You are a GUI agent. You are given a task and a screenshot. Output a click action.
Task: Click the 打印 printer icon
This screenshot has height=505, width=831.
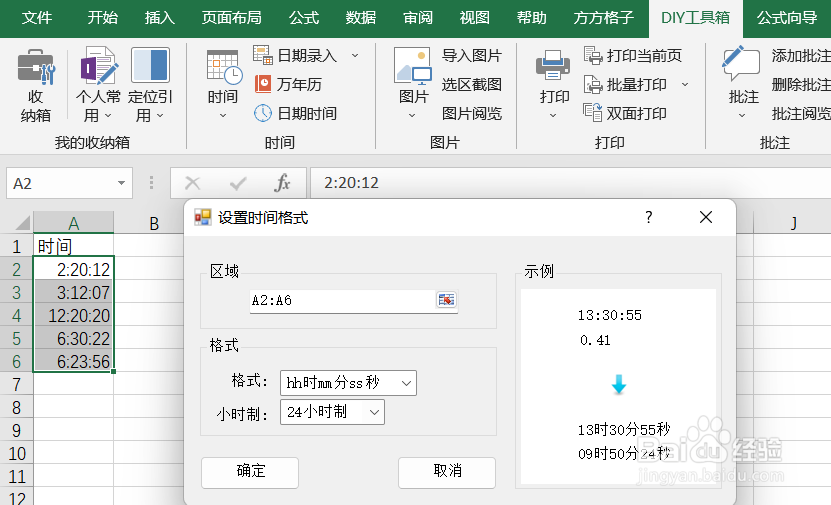tap(553, 70)
